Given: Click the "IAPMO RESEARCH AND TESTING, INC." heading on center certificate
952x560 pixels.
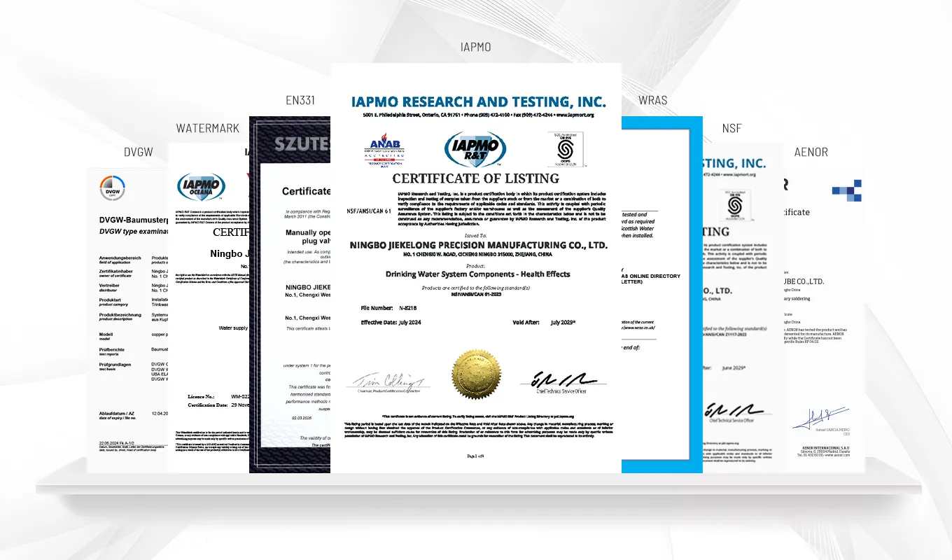Looking at the screenshot, I should [478, 101].
